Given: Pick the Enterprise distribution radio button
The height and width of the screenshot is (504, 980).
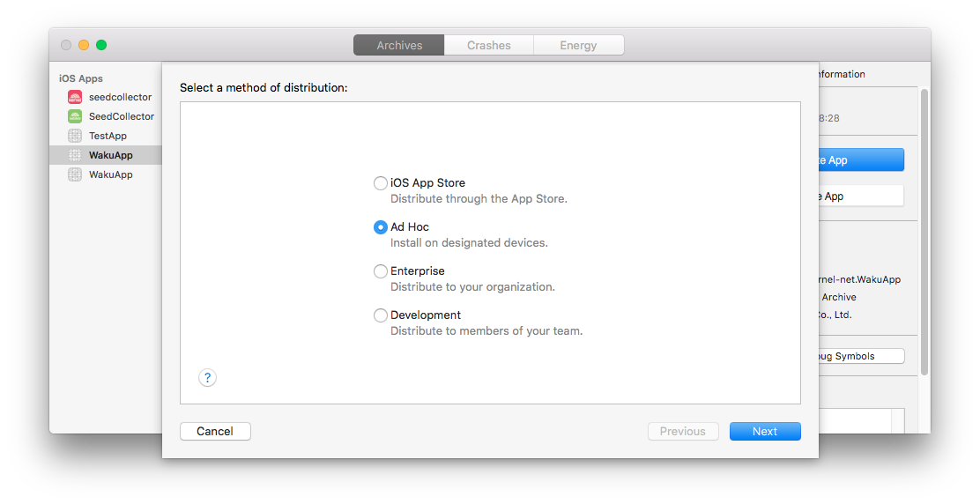Looking at the screenshot, I should click(x=381, y=271).
